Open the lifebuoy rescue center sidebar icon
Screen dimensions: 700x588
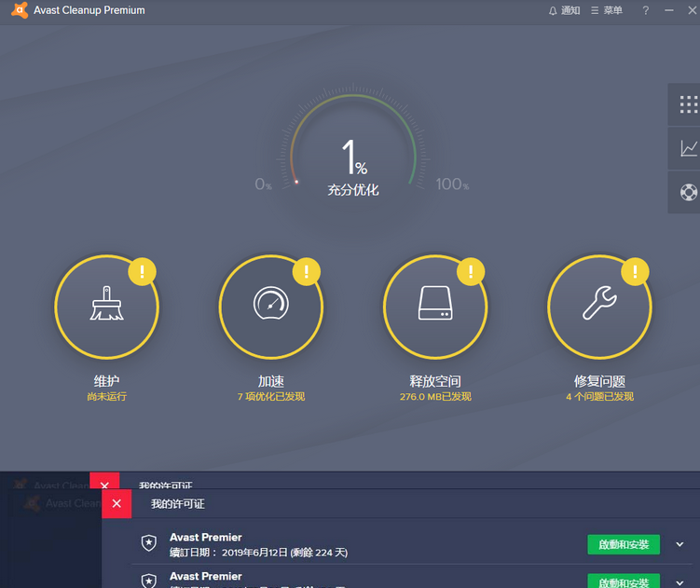coord(688,193)
